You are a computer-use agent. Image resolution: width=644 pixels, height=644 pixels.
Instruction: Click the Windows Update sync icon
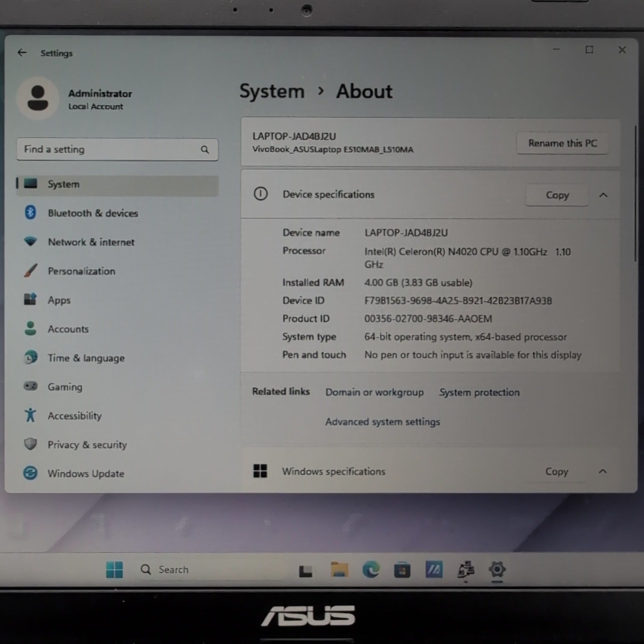[30, 473]
